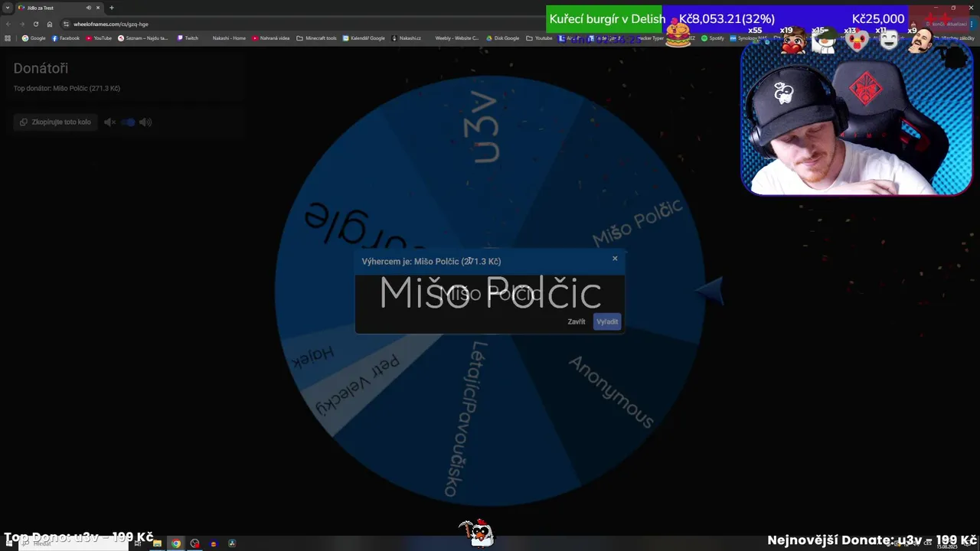Open the YouTube bookmark
Image resolution: width=980 pixels, height=551 pixels.
point(98,38)
